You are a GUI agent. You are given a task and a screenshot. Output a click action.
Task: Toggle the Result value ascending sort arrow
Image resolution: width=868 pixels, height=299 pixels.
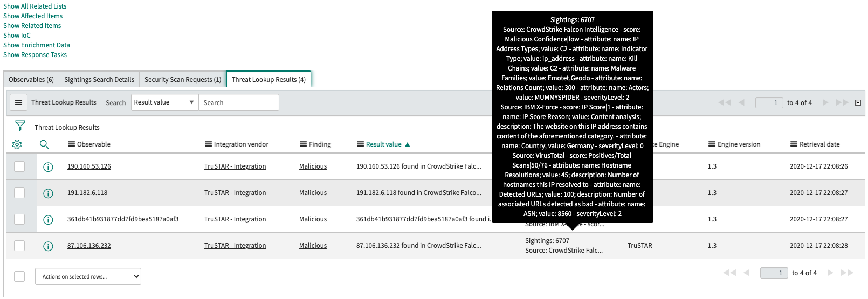408,144
